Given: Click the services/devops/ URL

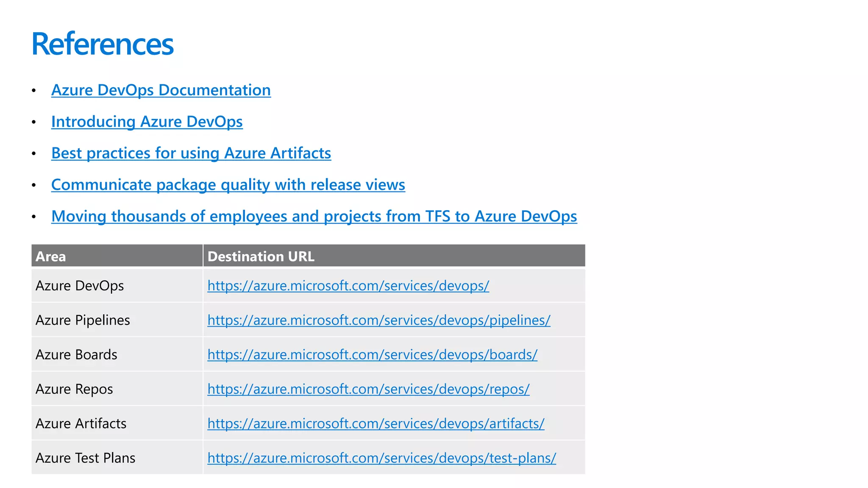Looking at the screenshot, I should [x=348, y=286].
